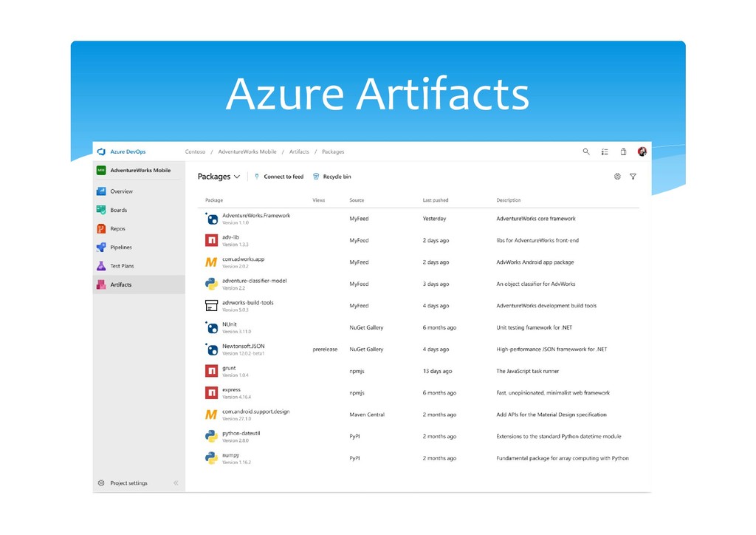
Task: Click the AdventureWorks Mobile project name
Action: point(140,170)
